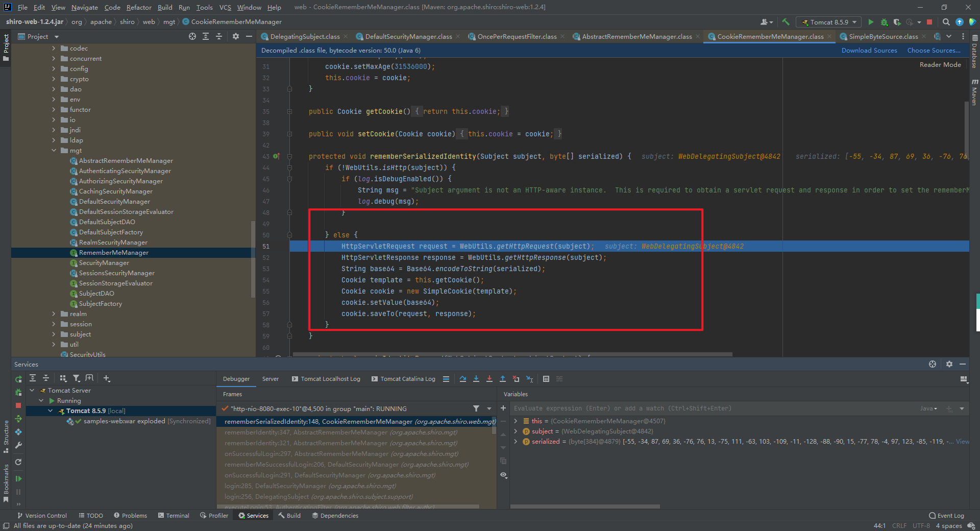The height and width of the screenshot is (531, 980).
Task: Click the Build Project hammer icon
Action: [786, 22]
